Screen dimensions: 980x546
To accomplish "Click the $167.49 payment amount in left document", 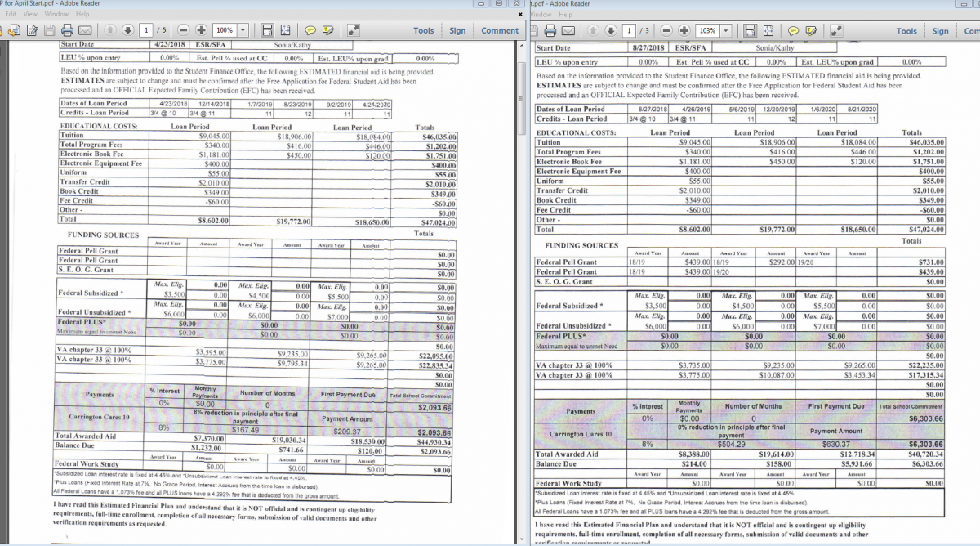I will pos(245,430).
